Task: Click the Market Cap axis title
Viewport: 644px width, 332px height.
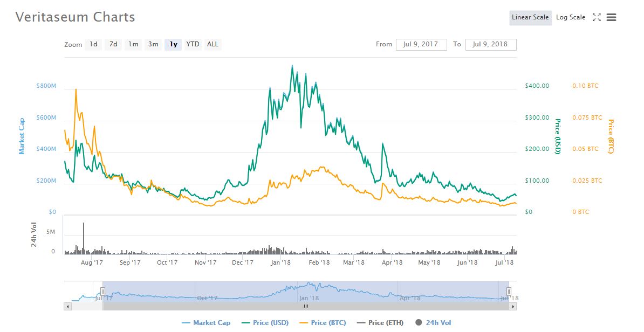Action: (22, 136)
